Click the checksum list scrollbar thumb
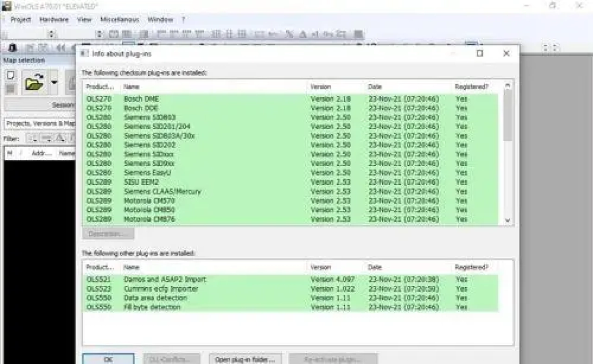The width and height of the screenshot is (593, 364). [x=508, y=116]
